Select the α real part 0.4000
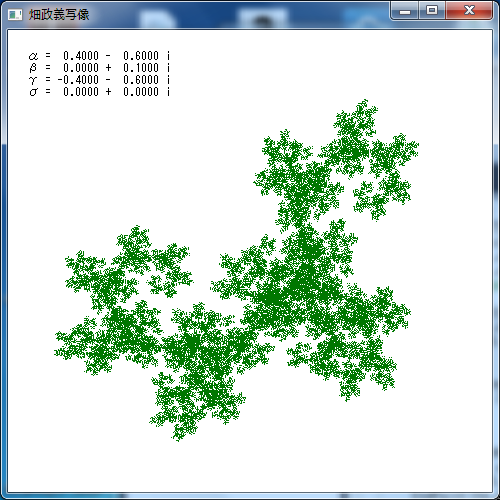This screenshot has width=500, height=500. tap(81, 56)
